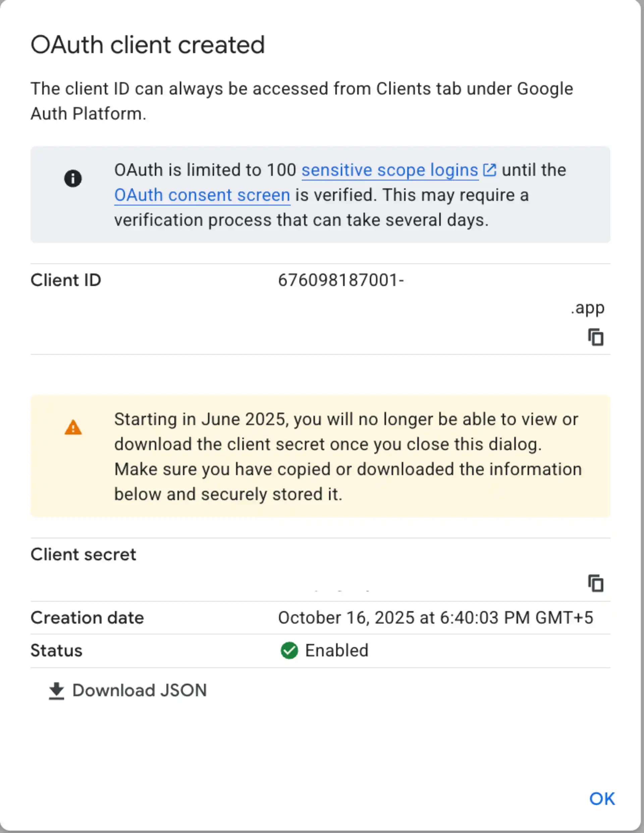Click the Status row label

coord(56,650)
